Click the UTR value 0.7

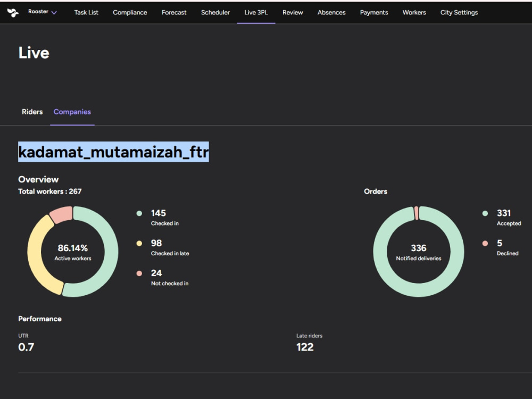[26, 347]
